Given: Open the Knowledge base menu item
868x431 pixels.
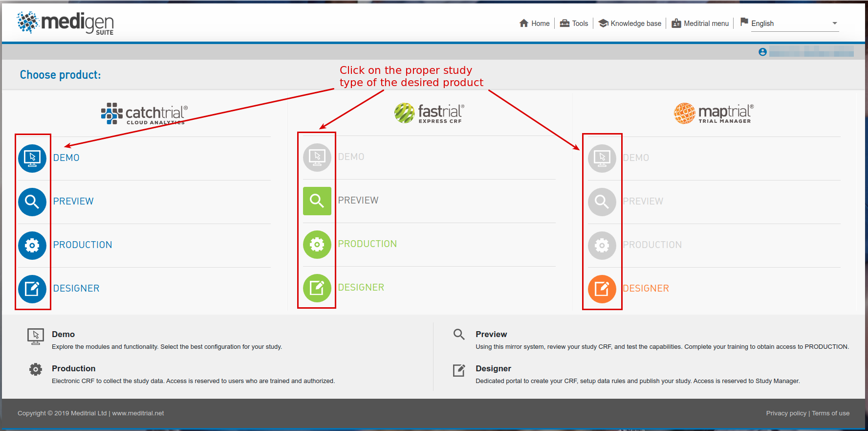Looking at the screenshot, I should 629,23.
